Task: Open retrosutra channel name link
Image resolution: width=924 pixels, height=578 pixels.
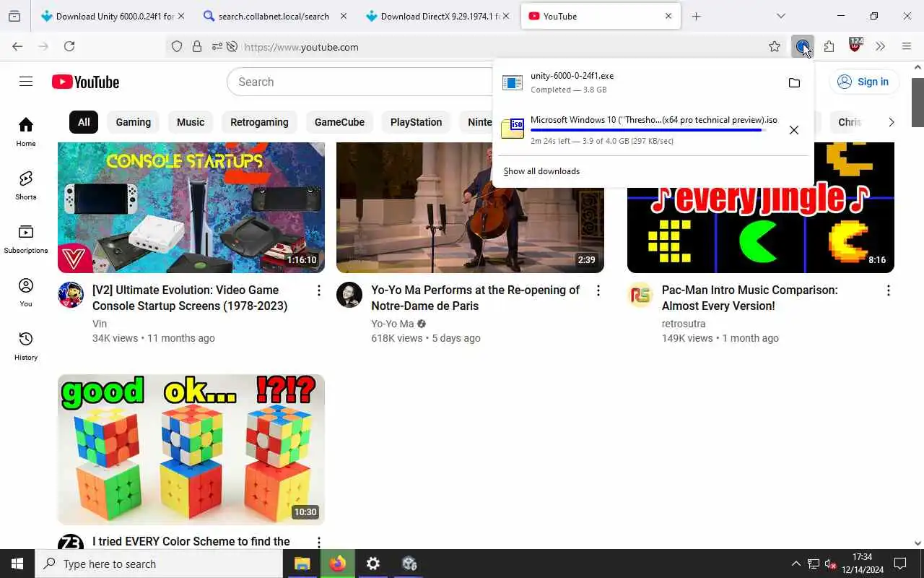Action: tap(684, 324)
